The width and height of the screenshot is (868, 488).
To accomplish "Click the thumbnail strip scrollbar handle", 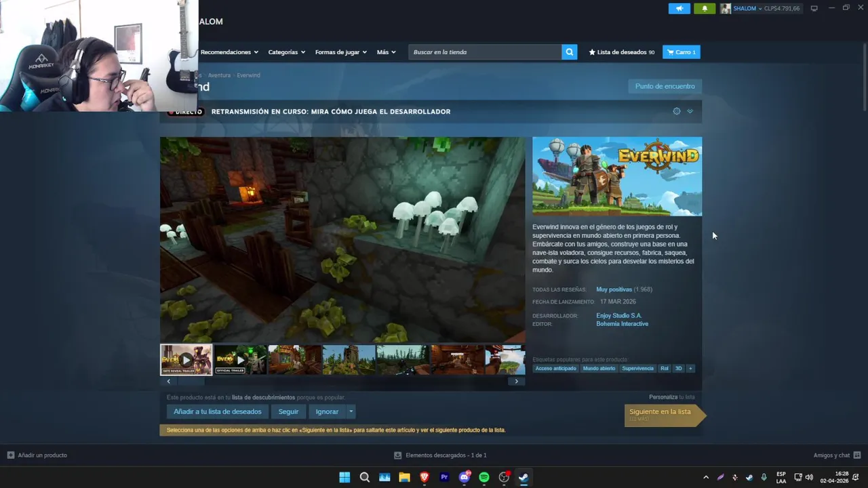I will tap(191, 382).
